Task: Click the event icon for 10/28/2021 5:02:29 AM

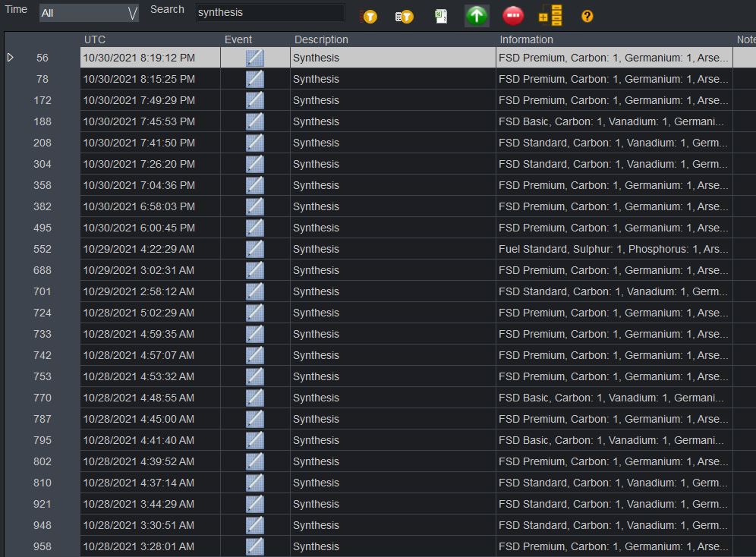Action: point(254,313)
